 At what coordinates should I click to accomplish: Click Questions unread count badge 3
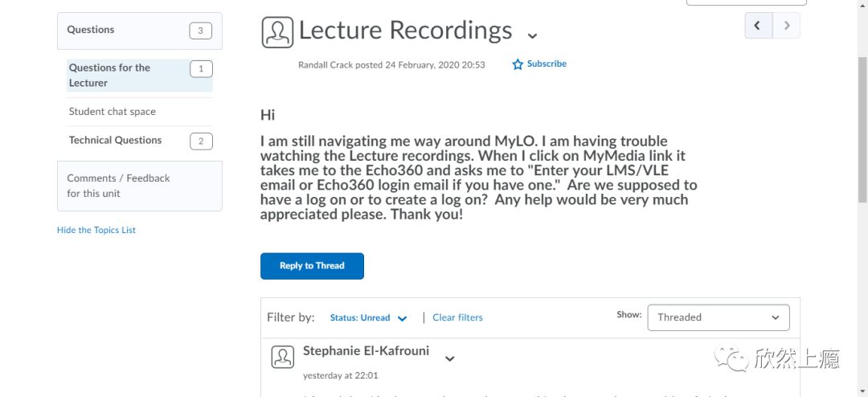pos(200,31)
